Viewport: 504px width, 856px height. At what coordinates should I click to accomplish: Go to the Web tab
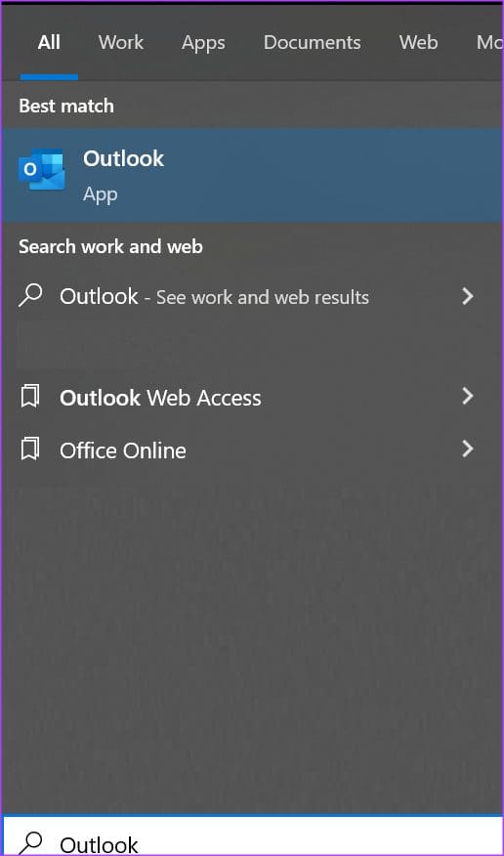(418, 43)
